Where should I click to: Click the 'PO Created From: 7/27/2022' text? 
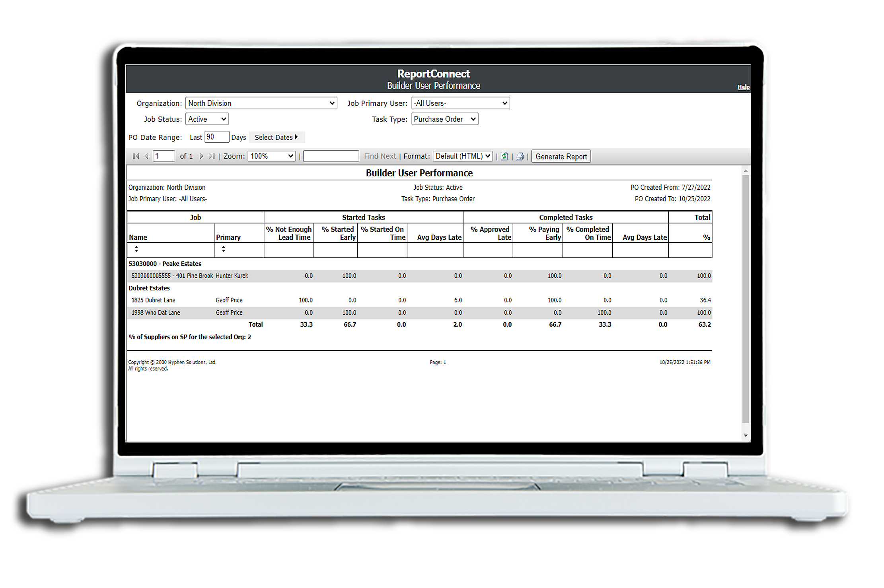coord(670,188)
